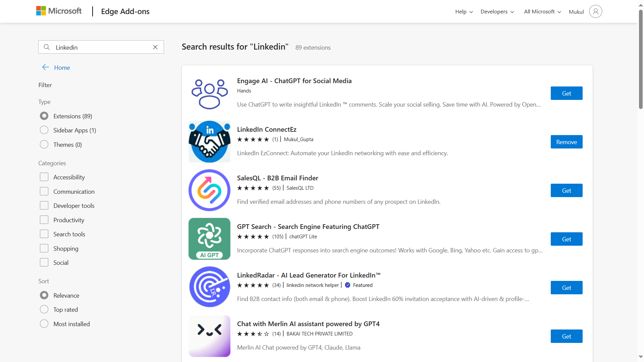Click publisher SalesQL LTD
The height and width of the screenshot is (362, 644).
tap(300, 188)
